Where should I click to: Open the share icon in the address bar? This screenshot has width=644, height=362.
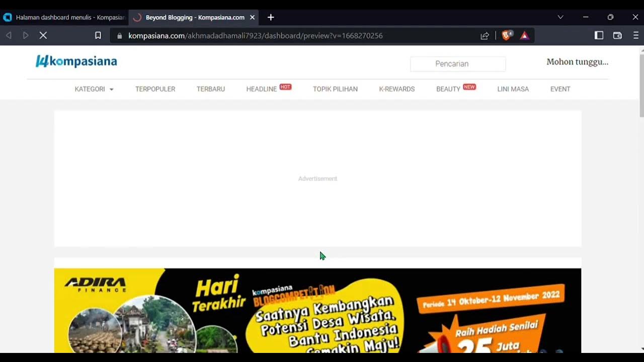pos(485,36)
